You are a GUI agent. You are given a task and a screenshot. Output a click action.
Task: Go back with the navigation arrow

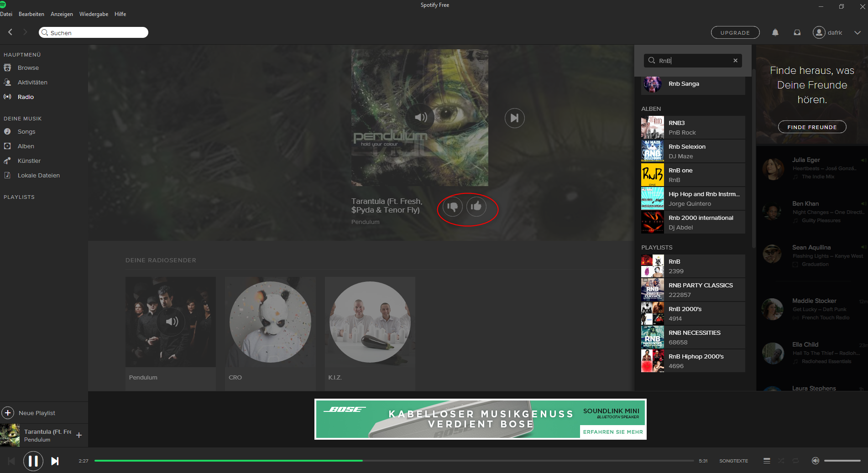tap(10, 32)
